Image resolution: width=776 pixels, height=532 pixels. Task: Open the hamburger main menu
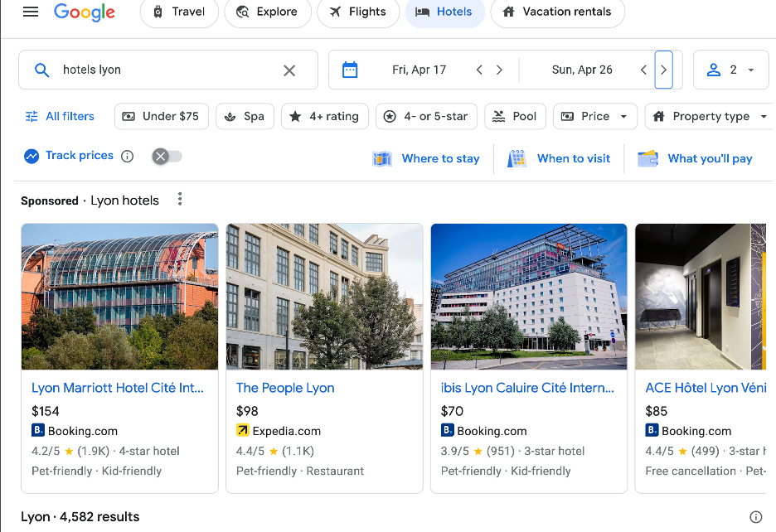[31, 12]
